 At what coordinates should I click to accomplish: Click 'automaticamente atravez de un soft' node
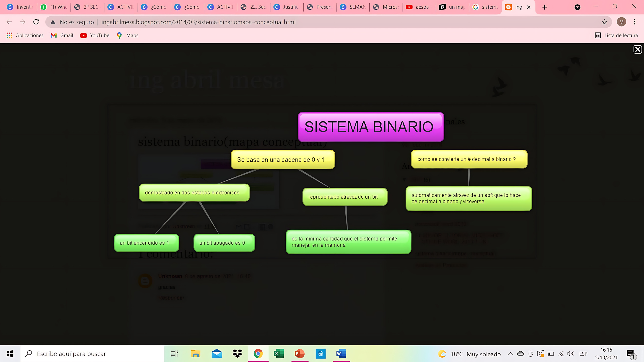(469, 199)
